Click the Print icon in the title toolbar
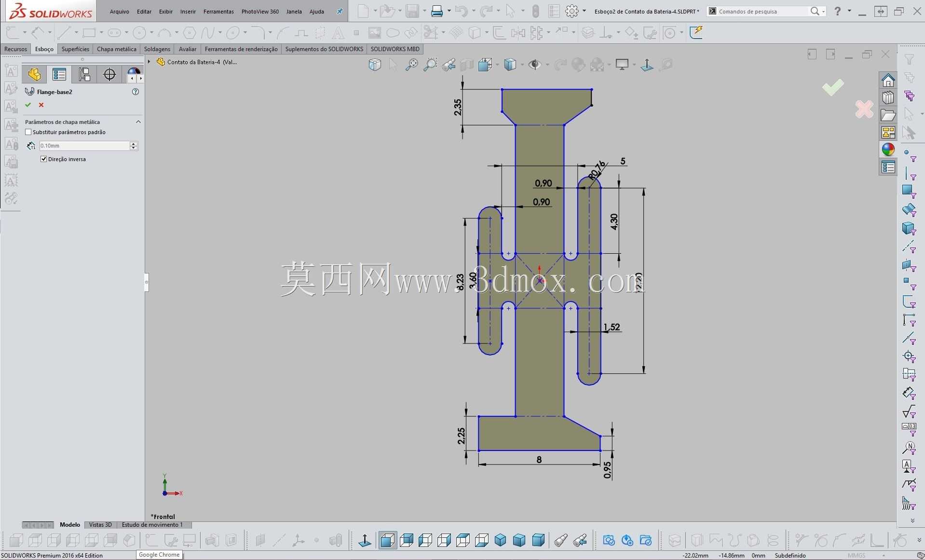 (x=437, y=11)
